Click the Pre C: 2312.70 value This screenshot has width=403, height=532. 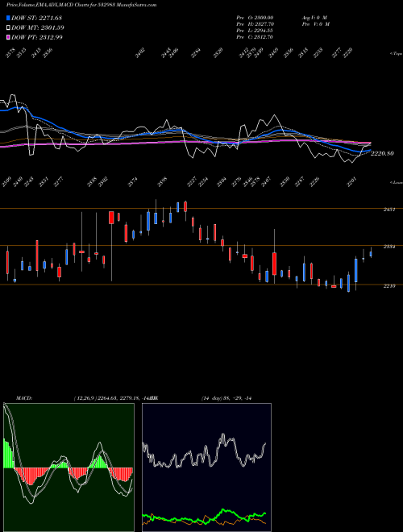pos(255,37)
